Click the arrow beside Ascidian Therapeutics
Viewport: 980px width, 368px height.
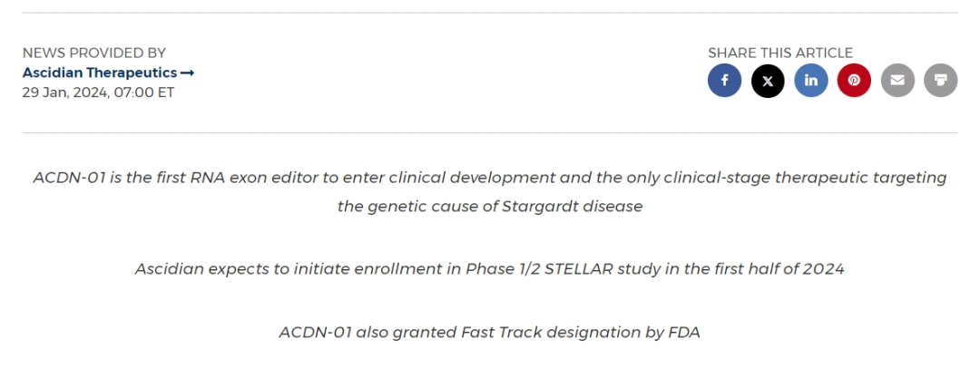(188, 73)
